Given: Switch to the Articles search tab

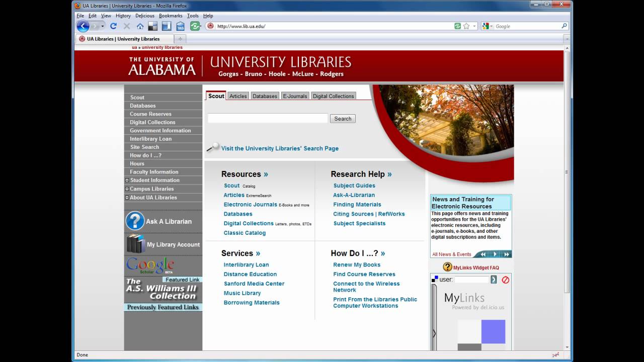Looking at the screenshot, I should pyautogui.click(x=238, y=96).
